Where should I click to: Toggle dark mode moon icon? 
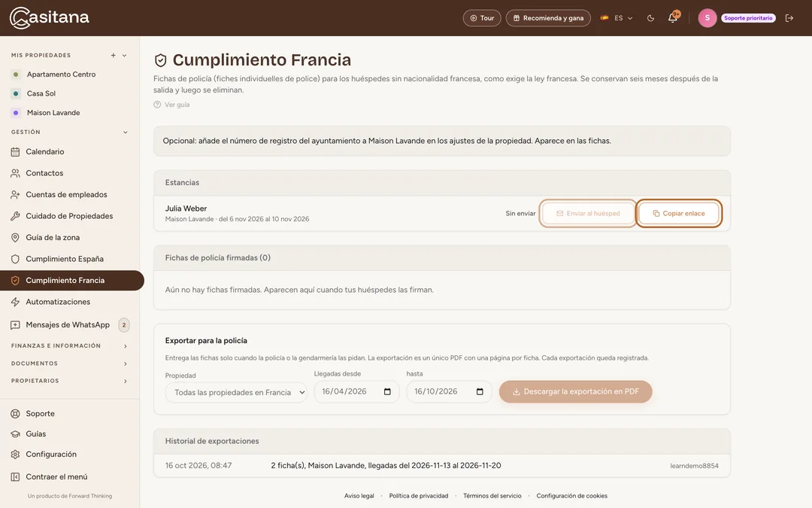click(650, 18)
